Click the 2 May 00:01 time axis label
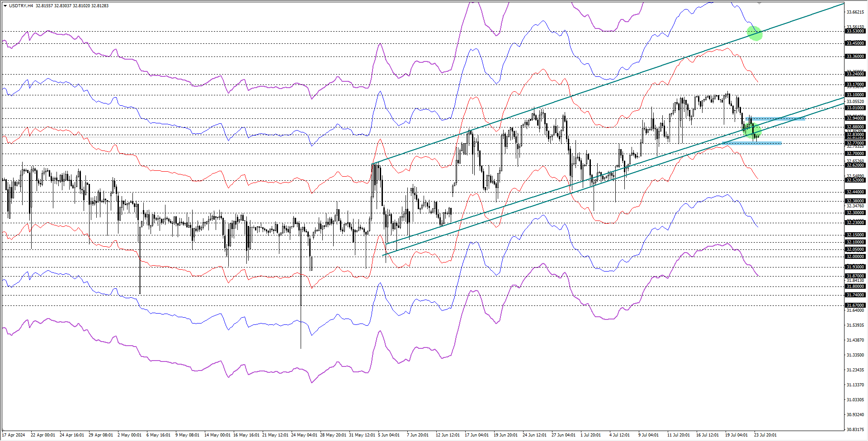This screenshot has width=868, height=441. (130, 435)
